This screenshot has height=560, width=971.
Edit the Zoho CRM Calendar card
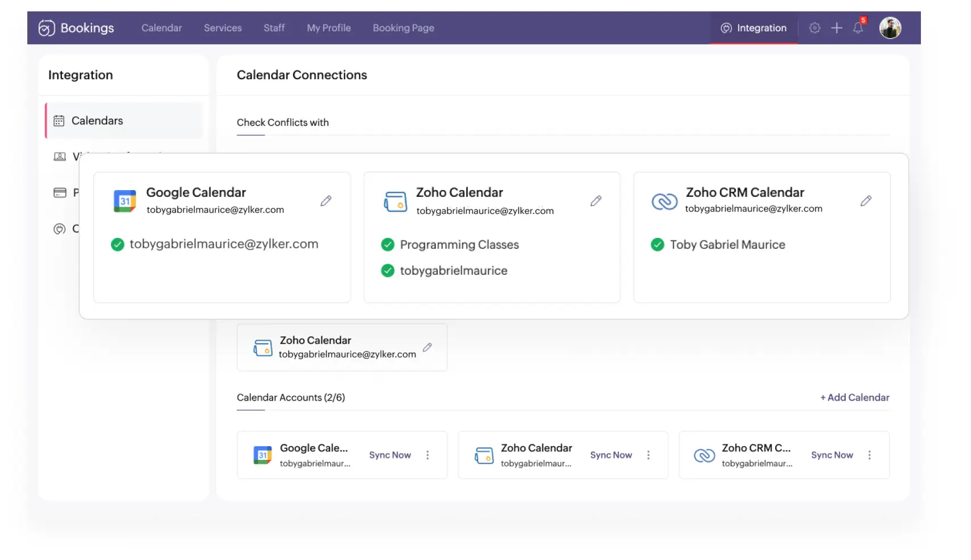(866, 201)
